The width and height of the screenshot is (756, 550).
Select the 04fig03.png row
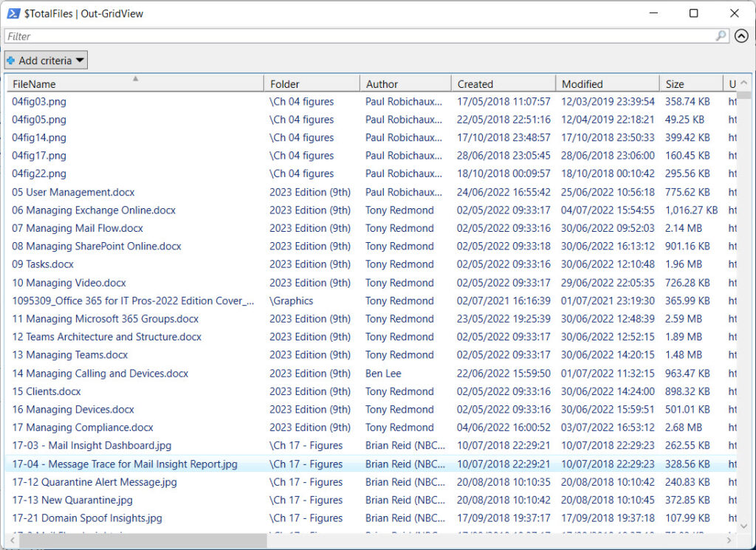371,102
